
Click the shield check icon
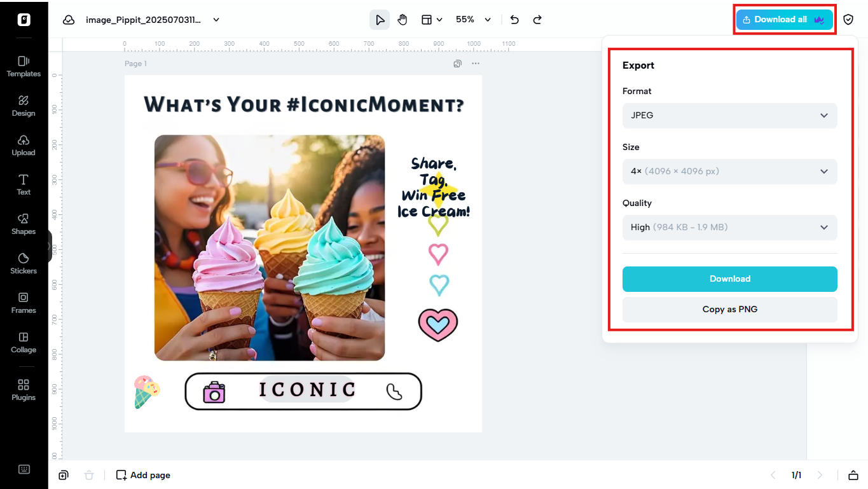point(848,20)
